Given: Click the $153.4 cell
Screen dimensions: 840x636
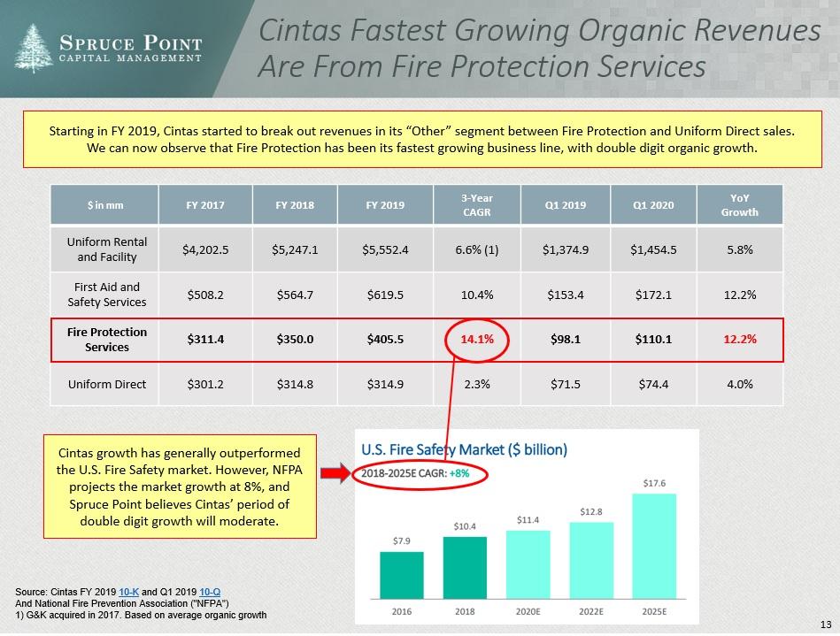Looking at the screenshot, I should click(566, 295).
